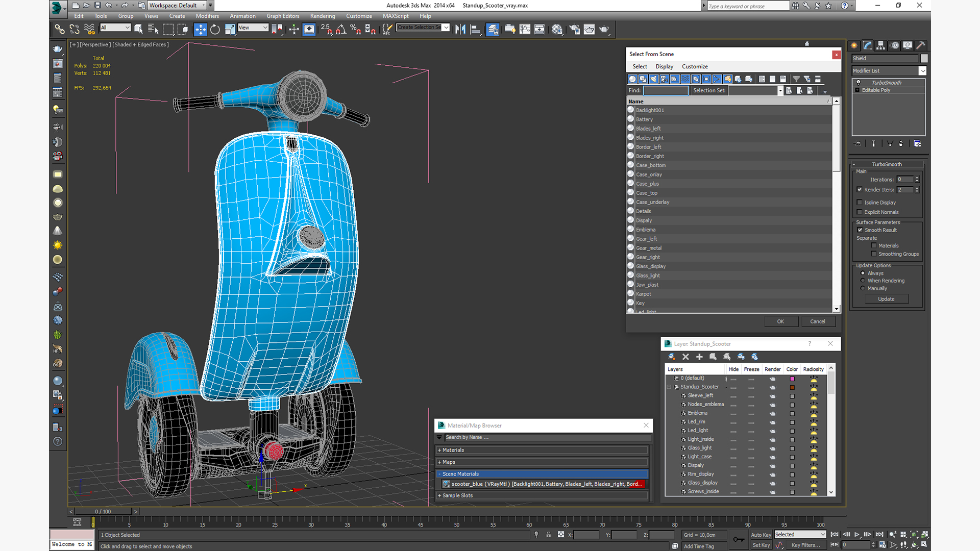Select the When Rendering update option
The image size is (980, 551).
863,281
